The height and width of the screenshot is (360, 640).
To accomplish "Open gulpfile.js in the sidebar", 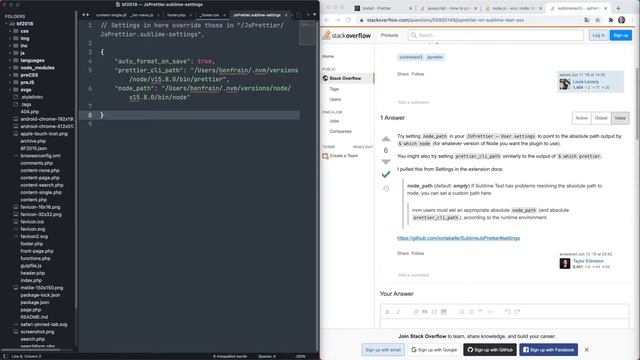I will [x=31, y=266].
